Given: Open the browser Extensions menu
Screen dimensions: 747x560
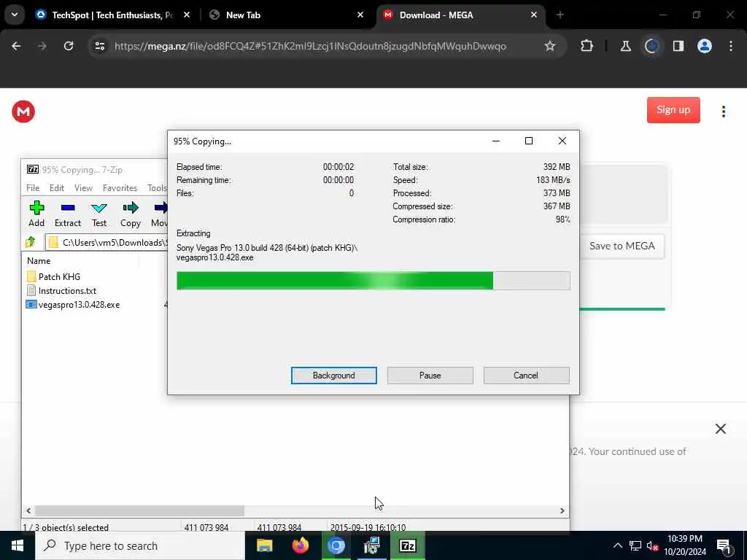Looking at the screenshot, I should click(587, 46).
